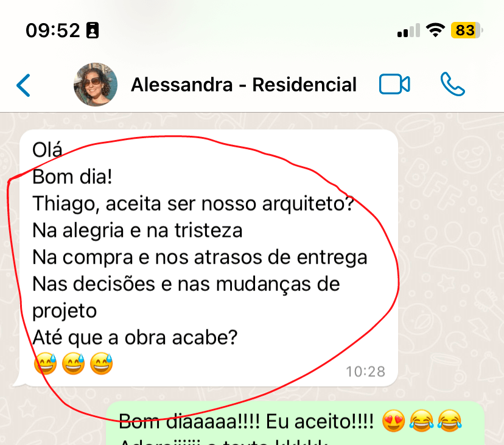Tap the 10:28 message timestamp

[x=365, y=372]
